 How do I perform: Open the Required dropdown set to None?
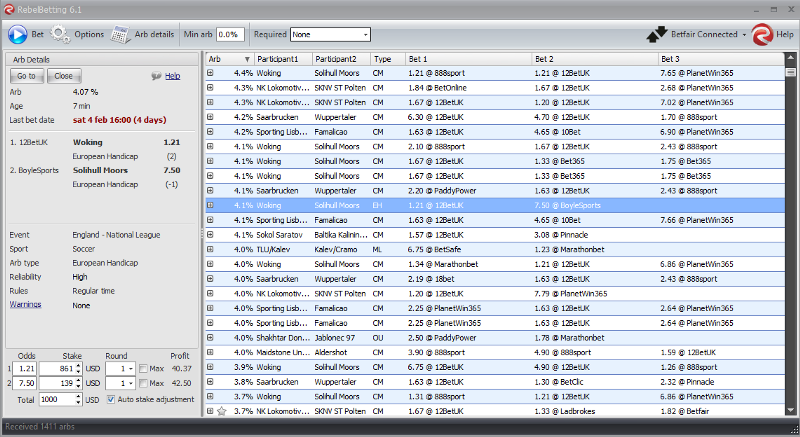click(330, 34)
